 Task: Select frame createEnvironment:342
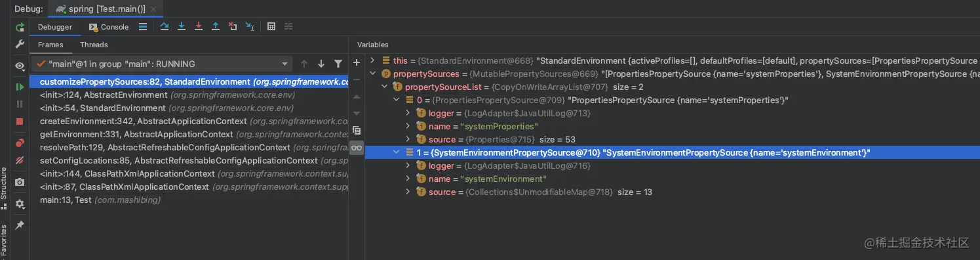click(189, 121)
